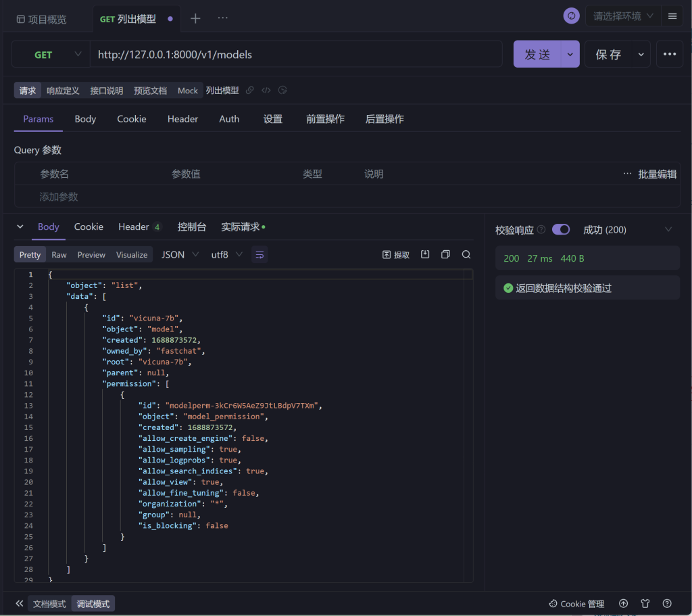692x616 pixels.
Task: Click the sync refresh icon at top
Action: 571,16
